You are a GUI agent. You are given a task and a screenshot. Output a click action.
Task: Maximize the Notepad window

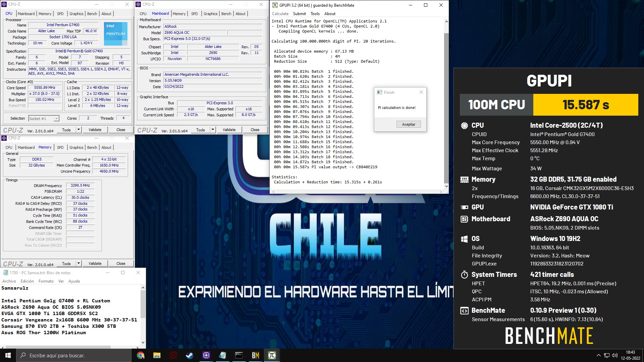click(123, 273)
